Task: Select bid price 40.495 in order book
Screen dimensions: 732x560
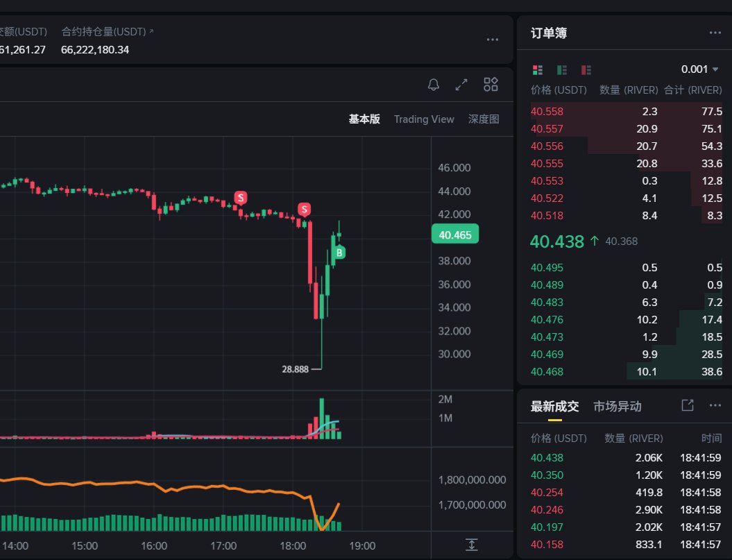Action: coord(547,268)
